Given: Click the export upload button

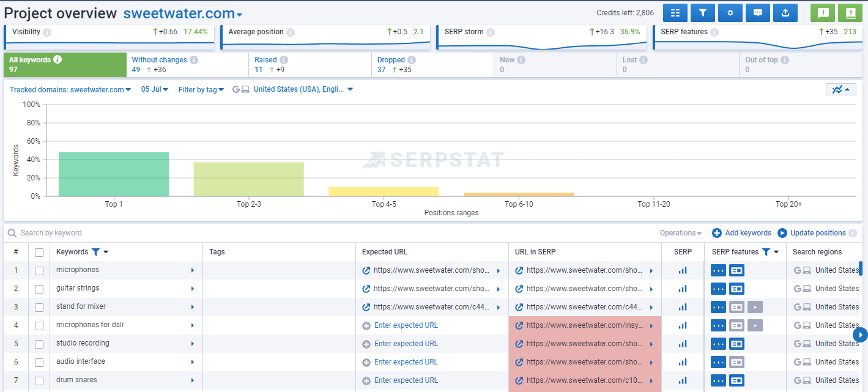Looking at the screenshot, I should click(785, 12).
